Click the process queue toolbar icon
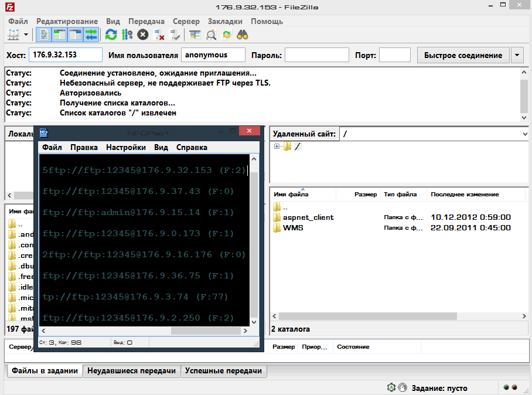This screenshot has height=395, width=532. coord(127,35)
